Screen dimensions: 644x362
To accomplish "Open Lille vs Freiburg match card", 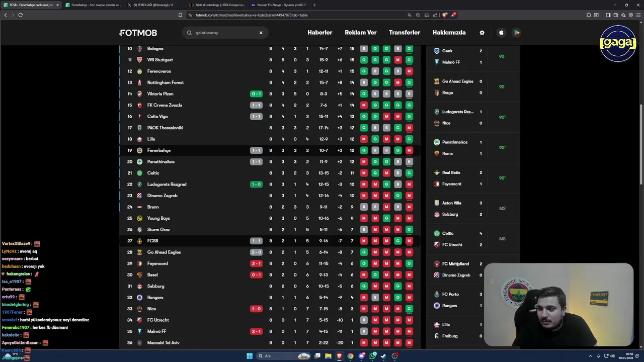I will [473, 330].
